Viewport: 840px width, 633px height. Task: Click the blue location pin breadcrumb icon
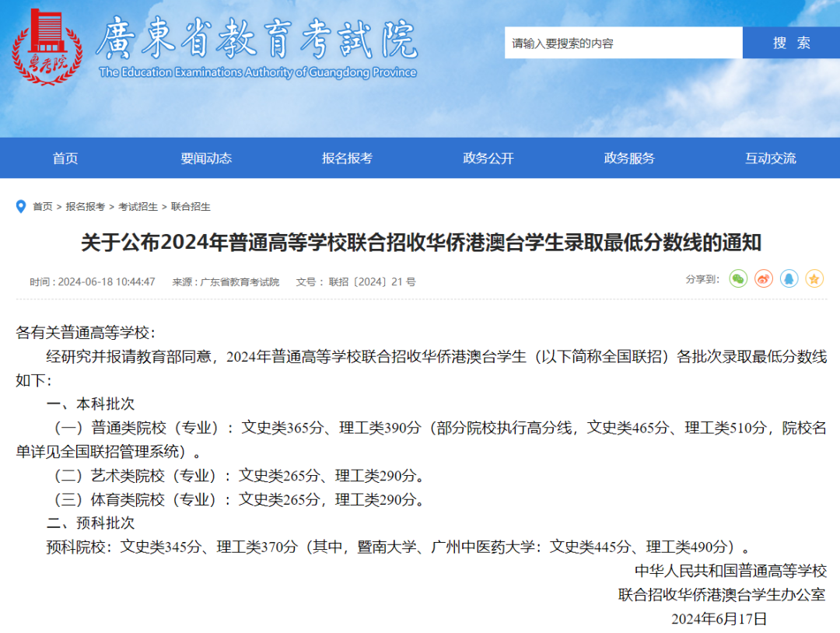[21, 207]
